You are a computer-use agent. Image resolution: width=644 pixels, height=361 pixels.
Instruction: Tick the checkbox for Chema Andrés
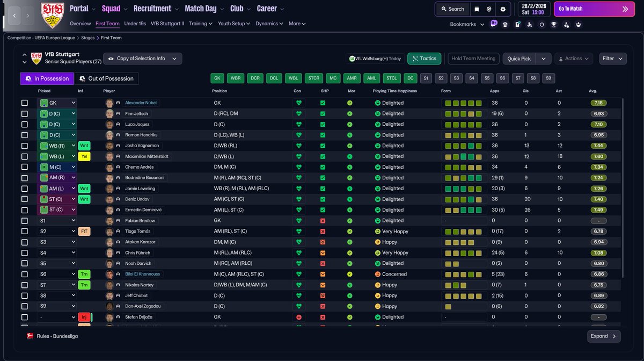[25, 167]
